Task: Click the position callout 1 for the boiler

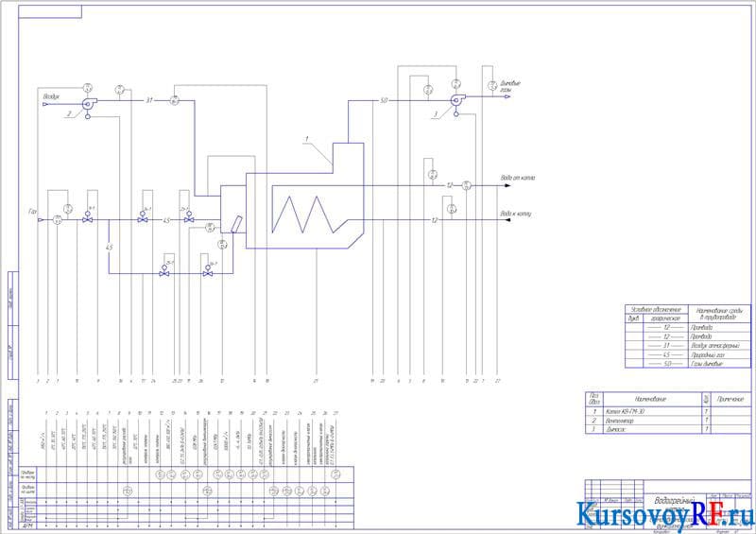Action: click(306, 139)
